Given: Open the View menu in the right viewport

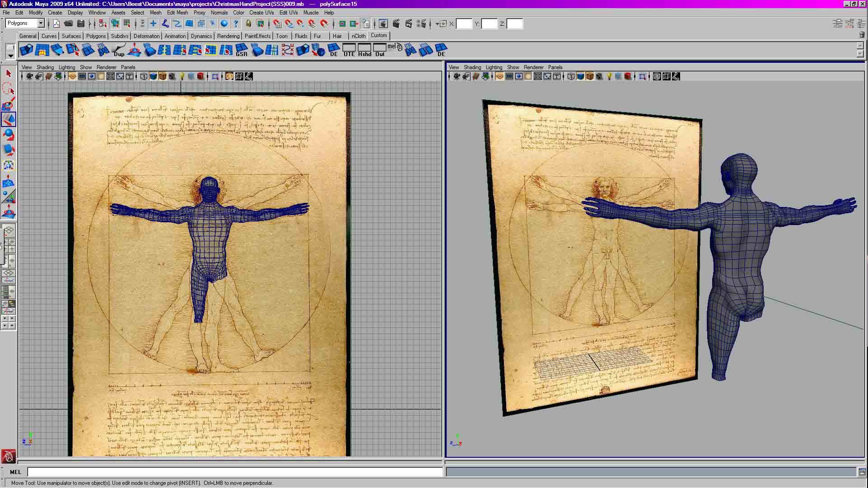Looking at the screenshot, I should tap(454, 67).
